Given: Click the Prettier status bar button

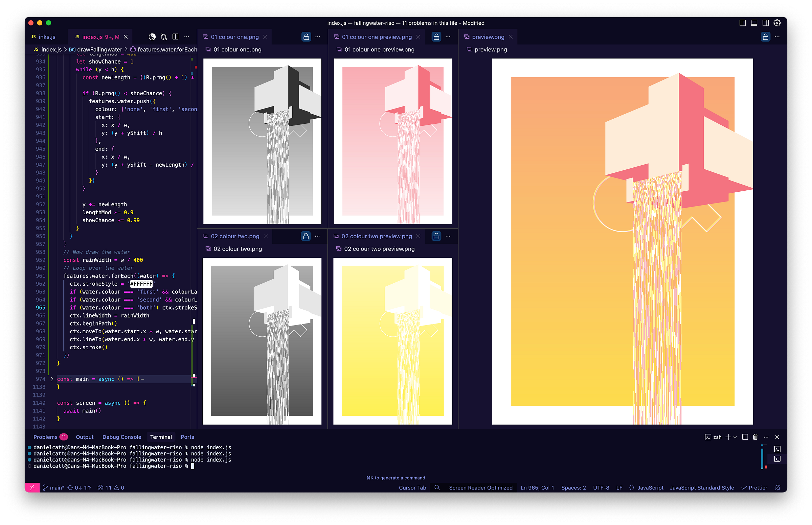Looking at the screenshot, I should point(754,488).
